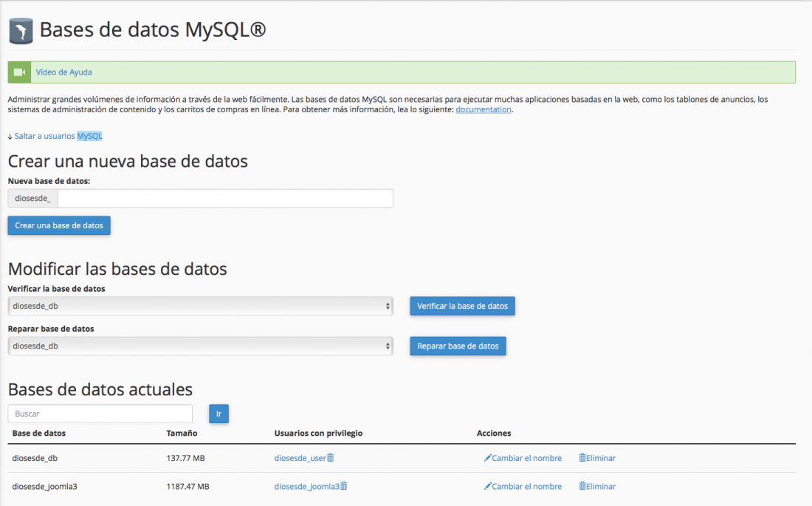Click the Base de datos column header
Image resolution: width=812 pixels, height=506 pixels.
[39, 433]
